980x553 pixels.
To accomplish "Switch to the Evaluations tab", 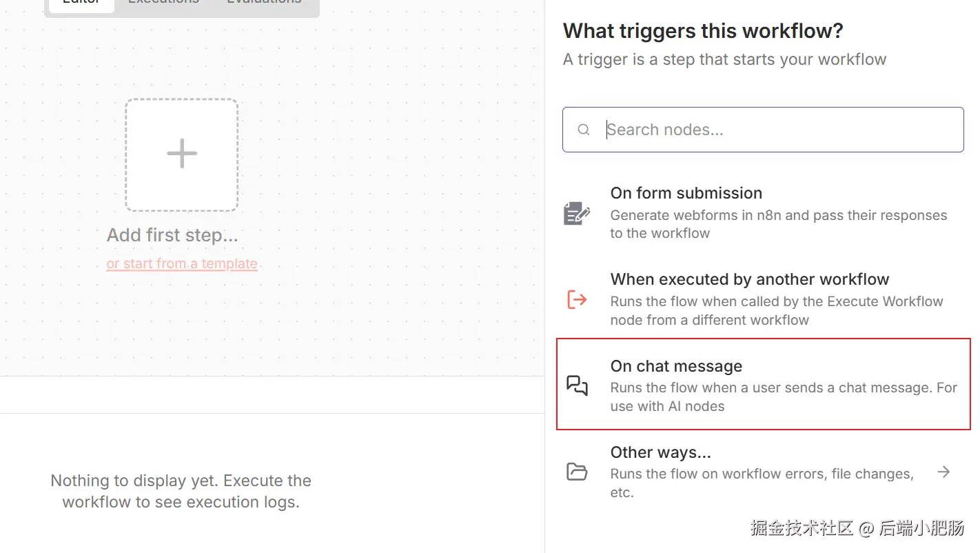I will (264, 3).
